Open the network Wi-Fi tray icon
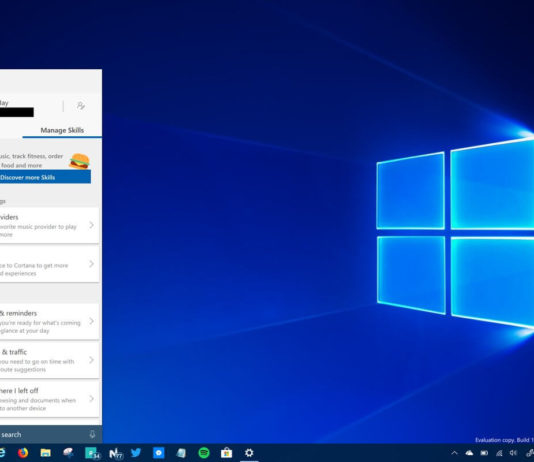Viewport: 534px width, 462px height. tap(499, 453)
